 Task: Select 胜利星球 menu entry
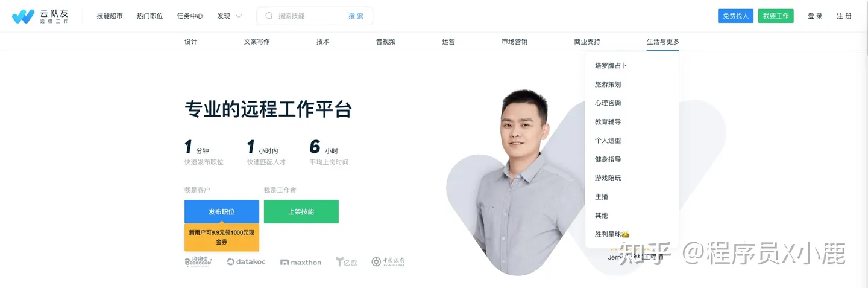pos(612,234)
